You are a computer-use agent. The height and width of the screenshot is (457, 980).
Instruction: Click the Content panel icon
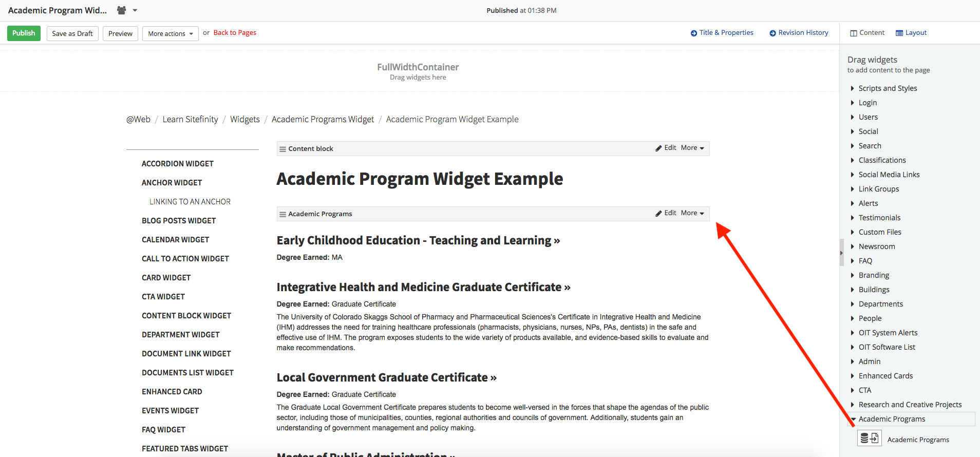854,33
